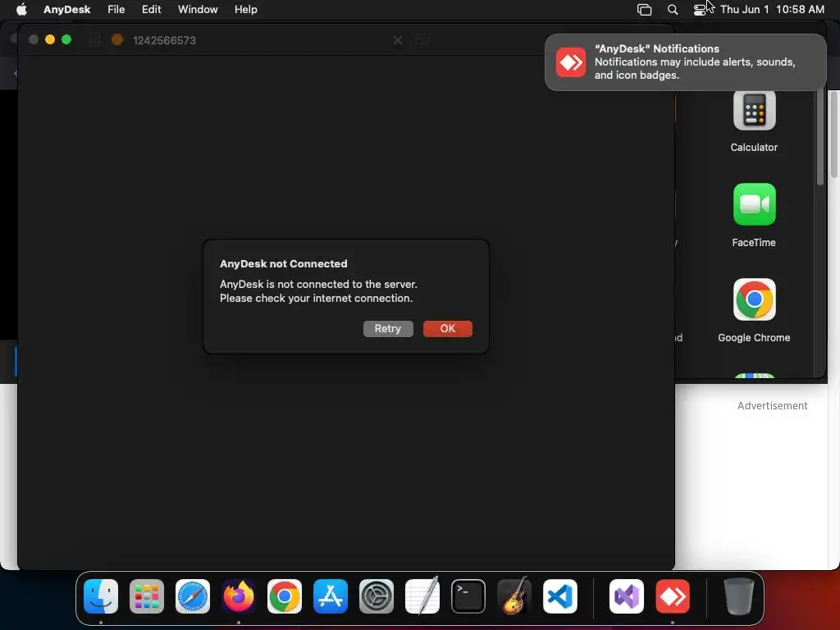The width and height of the screenshot is (840, 630).
Task: Open Launchpad in the Dock
Action: click(x=147, y=596)
